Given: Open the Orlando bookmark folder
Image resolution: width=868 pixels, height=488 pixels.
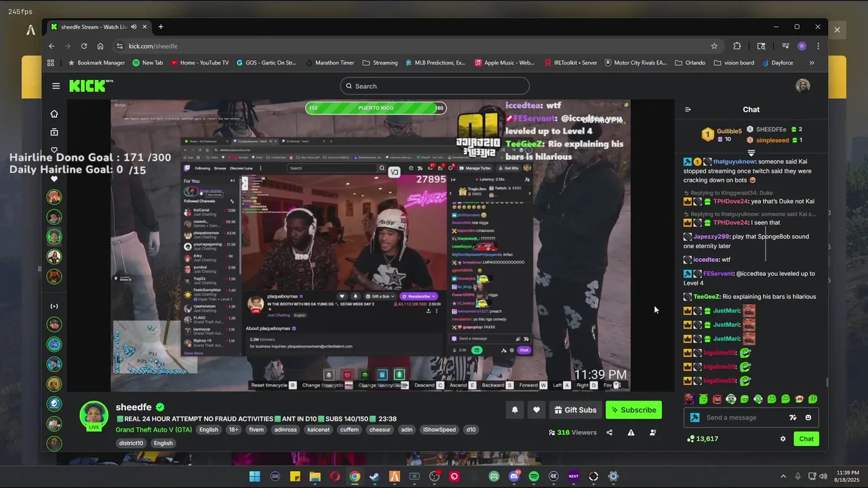Looking at the screenshot, I should click(x=690, y=62).
